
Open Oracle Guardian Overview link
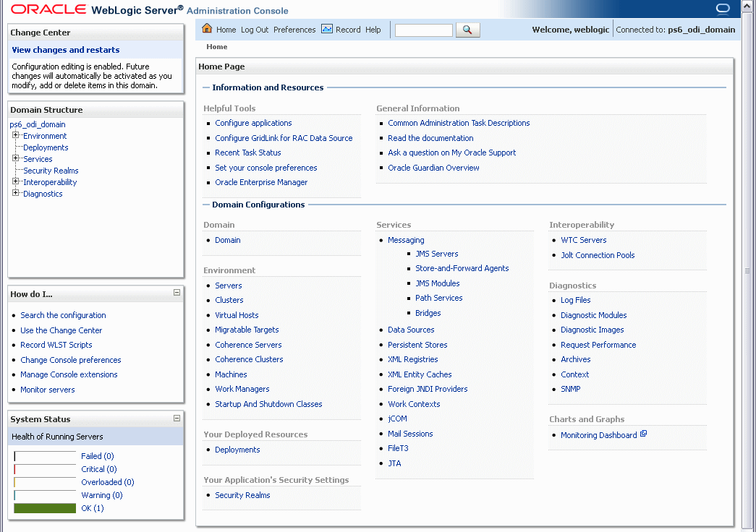click(x=433, y=168)
